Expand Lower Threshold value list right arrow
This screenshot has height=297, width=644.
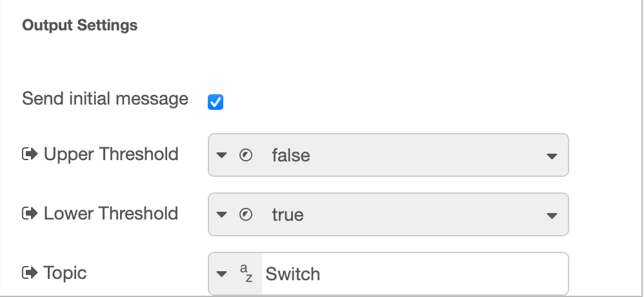pyautogui.click(x=551, y=216)
